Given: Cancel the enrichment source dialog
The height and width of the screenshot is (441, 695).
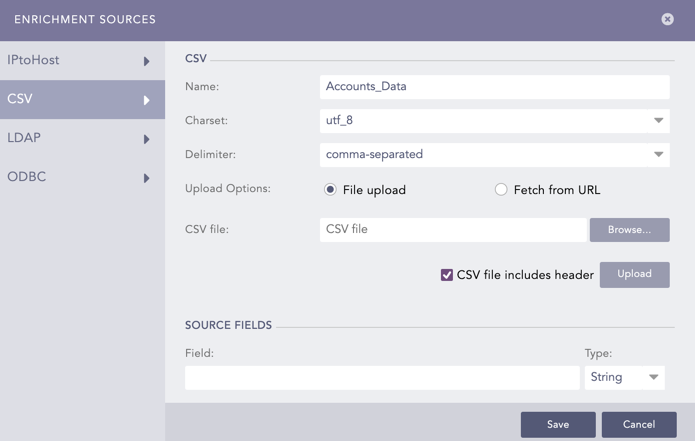Looking at the screenshot, I should coord(639,425).
